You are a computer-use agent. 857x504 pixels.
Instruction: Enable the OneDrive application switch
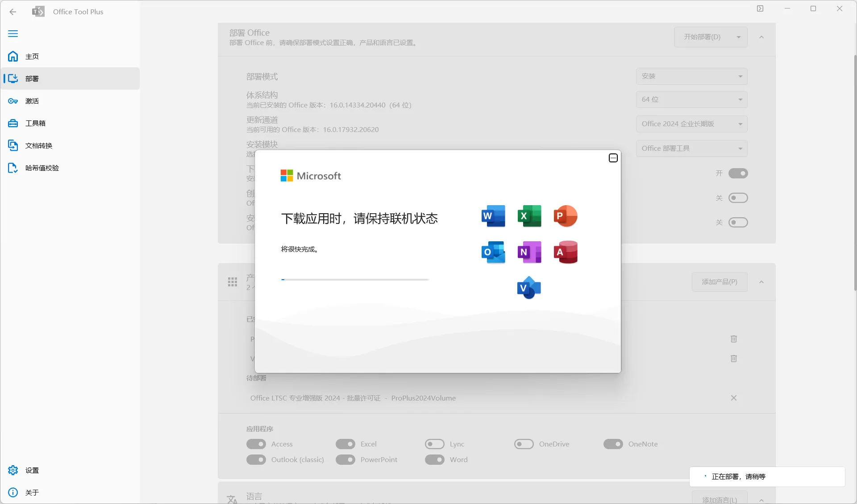[524, 444]
